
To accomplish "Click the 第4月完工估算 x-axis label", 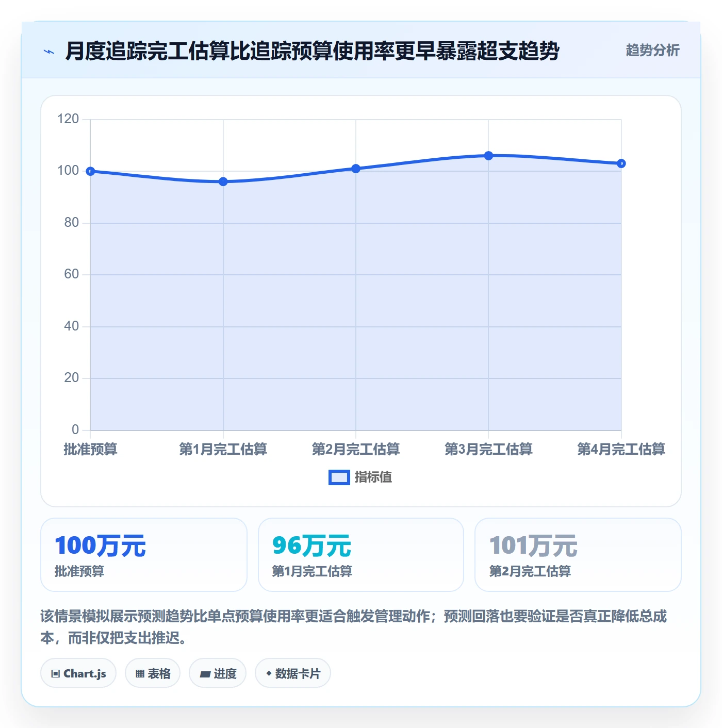I will [x=621, y=449].
